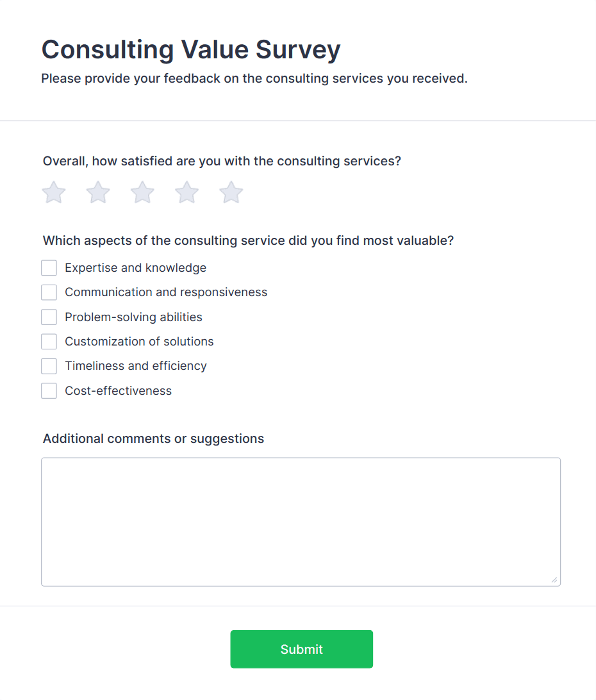This screenshot has width=596, height=700.
Task: Click the feedback instruction subtitle text
Action: [254, 78]
